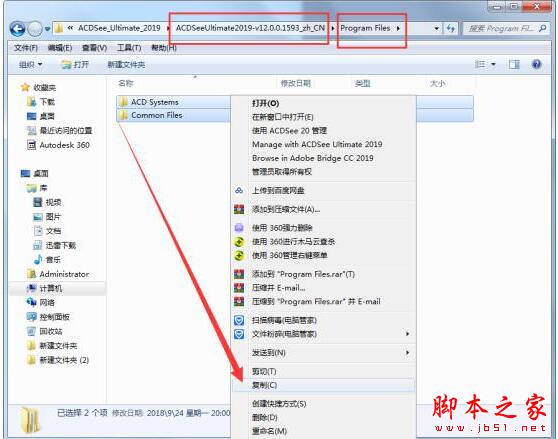Choose 管理员取得所有权 context entry
Viewport: 558px width, 439px height.
[281, 172]
